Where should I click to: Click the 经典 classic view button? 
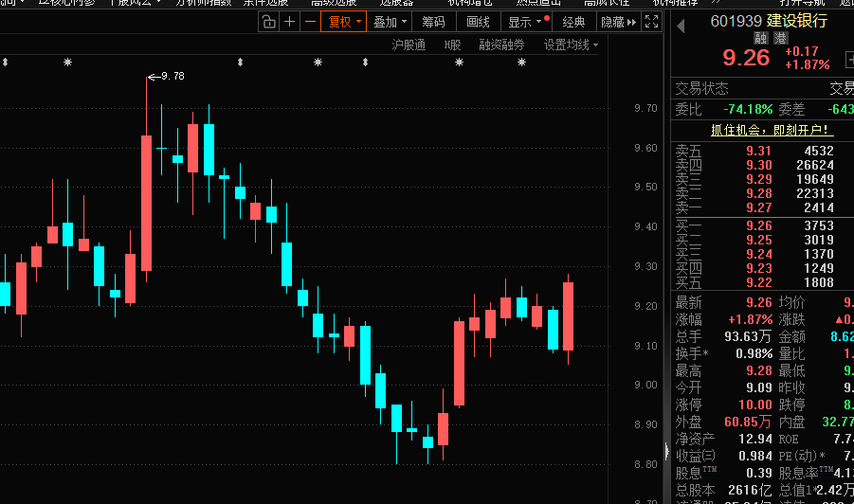tap(573, 22)
